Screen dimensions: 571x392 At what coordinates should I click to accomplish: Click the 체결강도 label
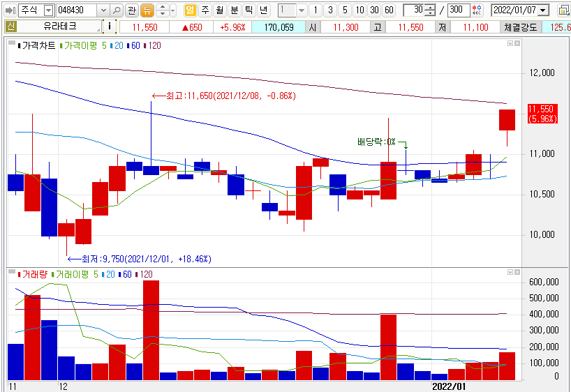coord(521,27)
